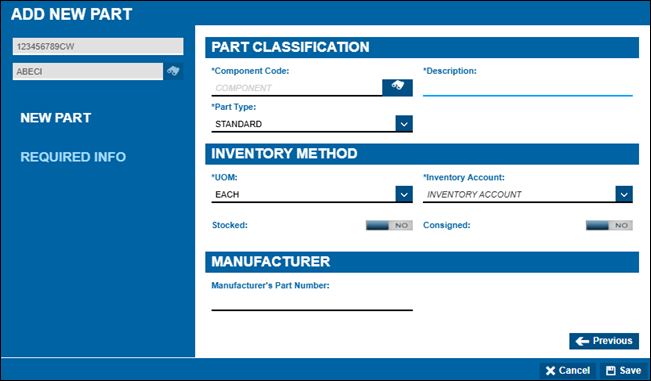The image size is (651, 381).
Task: Focus the Component Code input field
Action: [x=297, y=88]
